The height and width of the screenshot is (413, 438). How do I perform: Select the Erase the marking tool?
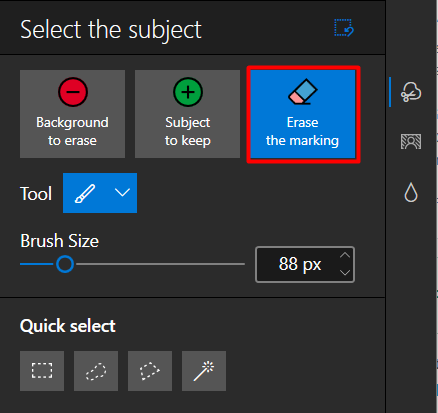303,114
